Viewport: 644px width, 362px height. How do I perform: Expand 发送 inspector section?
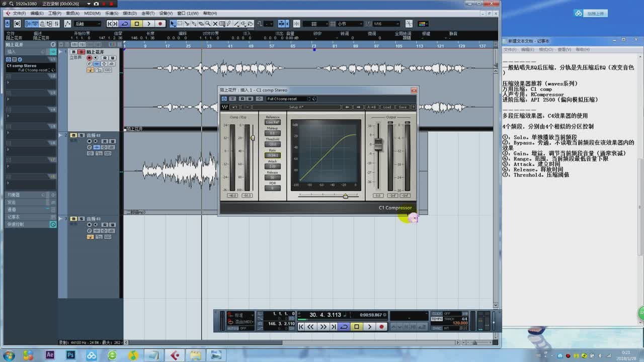click(x=30, y=202)
